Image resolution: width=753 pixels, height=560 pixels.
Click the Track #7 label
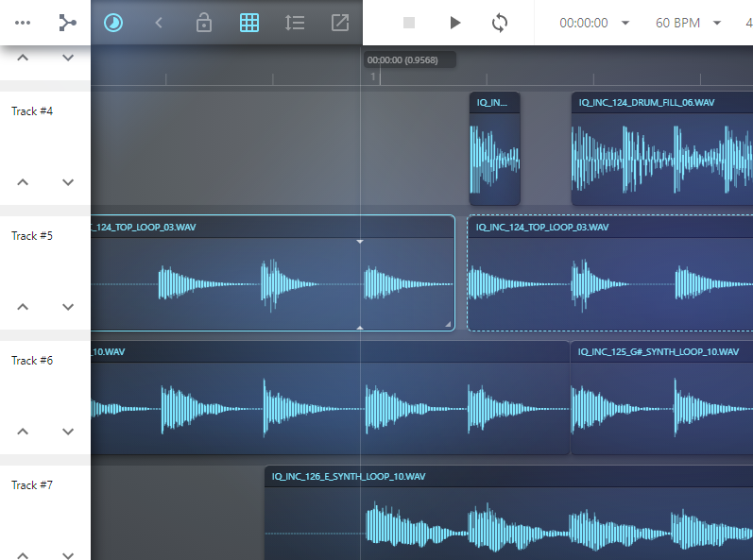(x=32, y=485)
